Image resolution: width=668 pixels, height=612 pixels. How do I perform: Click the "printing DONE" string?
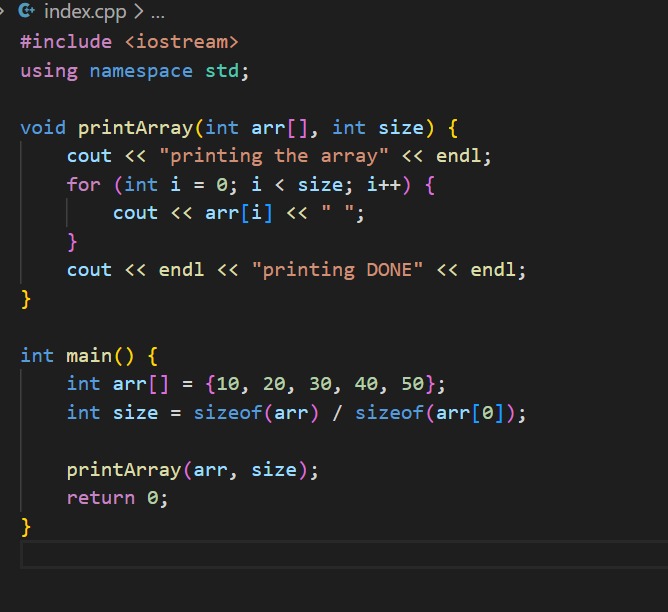click(x=337, y=270)
